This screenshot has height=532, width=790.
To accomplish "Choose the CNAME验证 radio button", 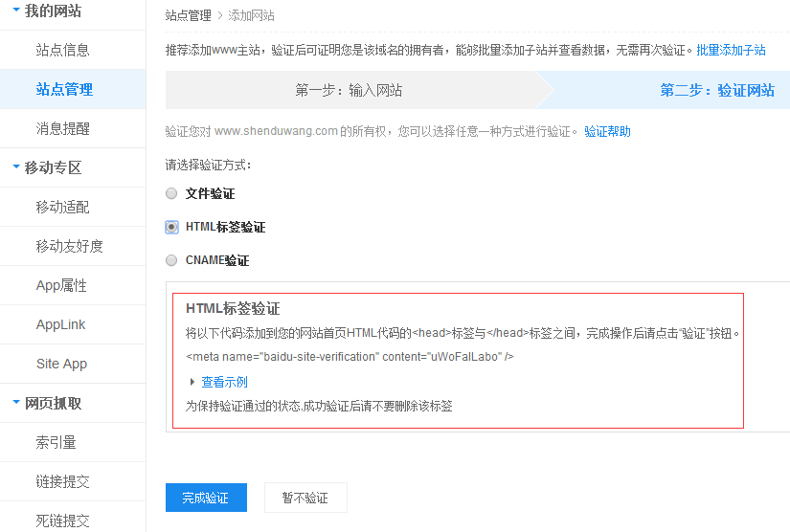I will (171, 260).
